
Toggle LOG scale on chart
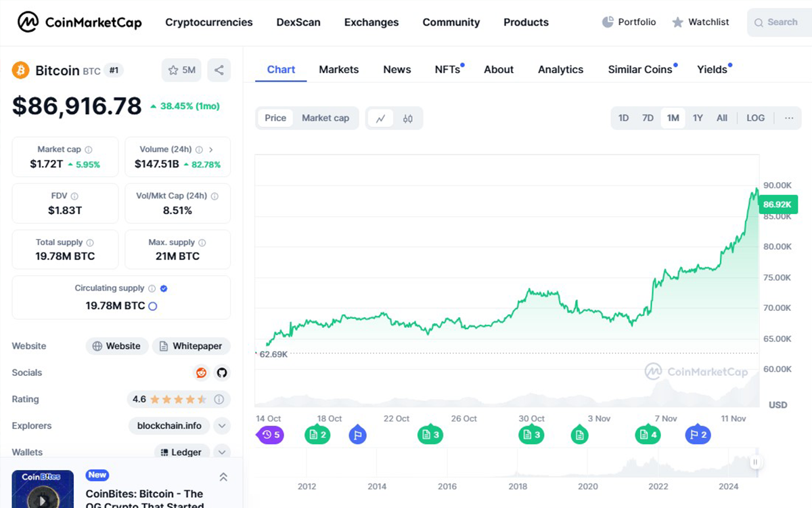[755, 118]
